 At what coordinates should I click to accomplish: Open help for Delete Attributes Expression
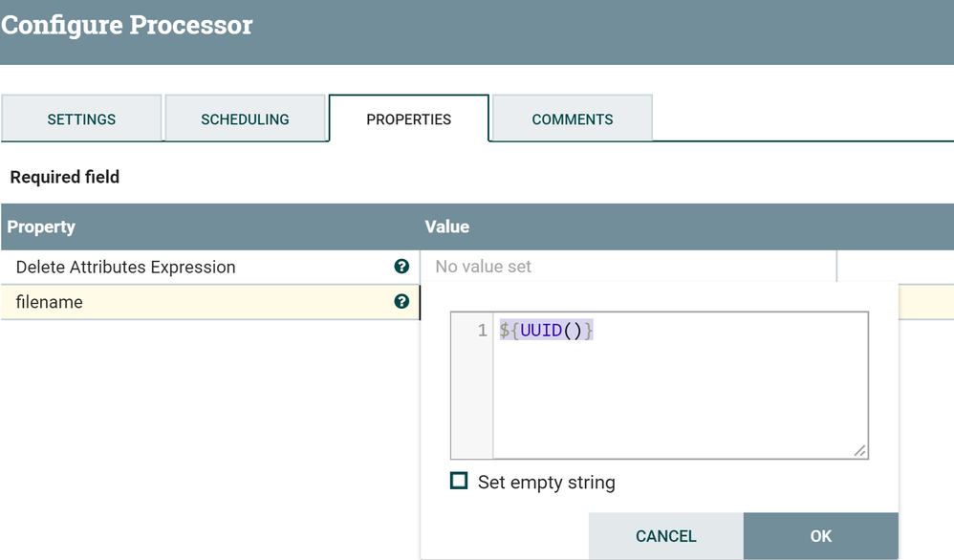(x=401, y=267)
